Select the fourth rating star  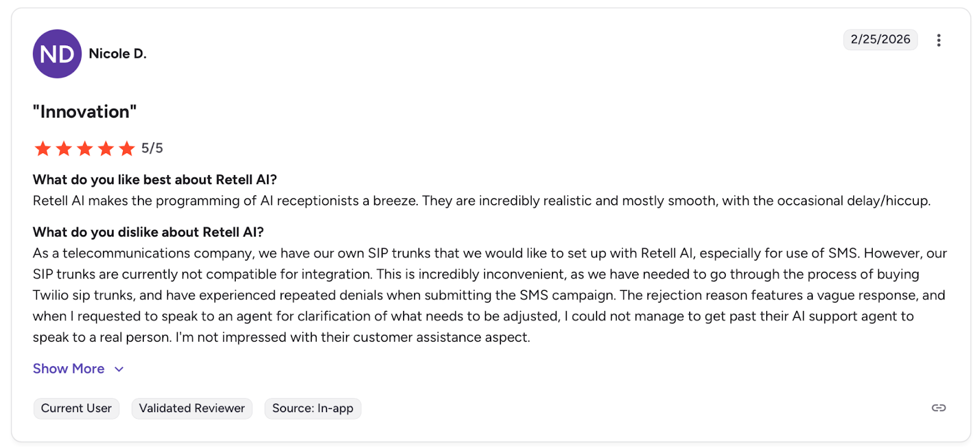(x=106, y=148)
